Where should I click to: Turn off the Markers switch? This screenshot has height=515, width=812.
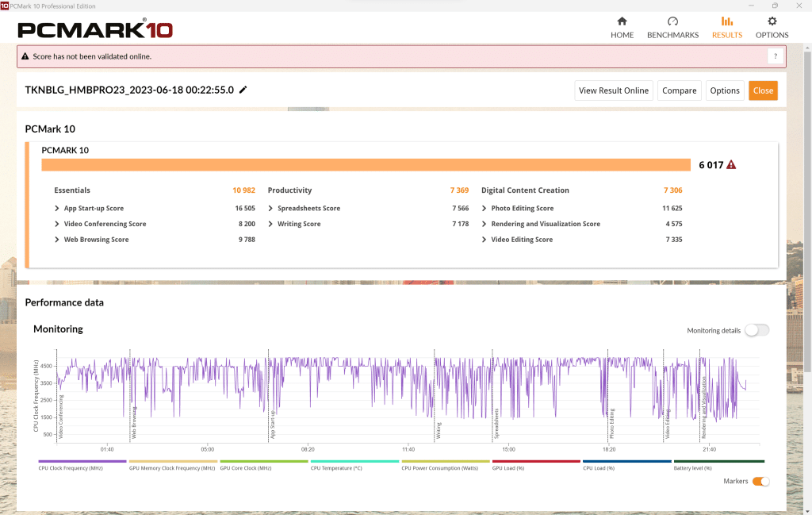pyautogui.click(x=760, y=482)
